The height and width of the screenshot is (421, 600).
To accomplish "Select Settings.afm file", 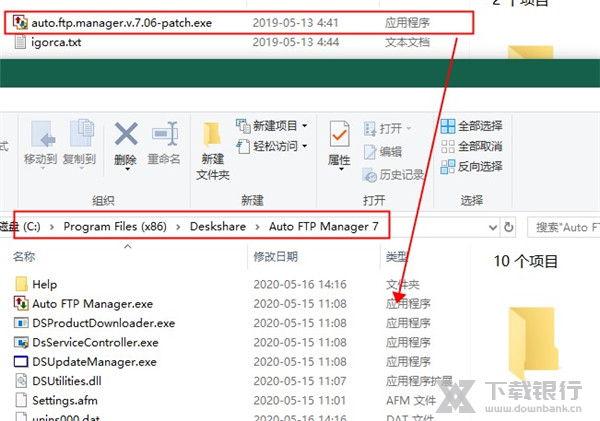I will coord(65,400).
